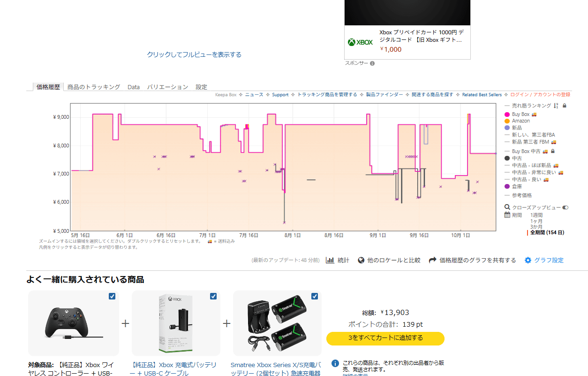Open Related Best Sellers link
This screenshot has width=588, height=376.
[x=482, y=95]
